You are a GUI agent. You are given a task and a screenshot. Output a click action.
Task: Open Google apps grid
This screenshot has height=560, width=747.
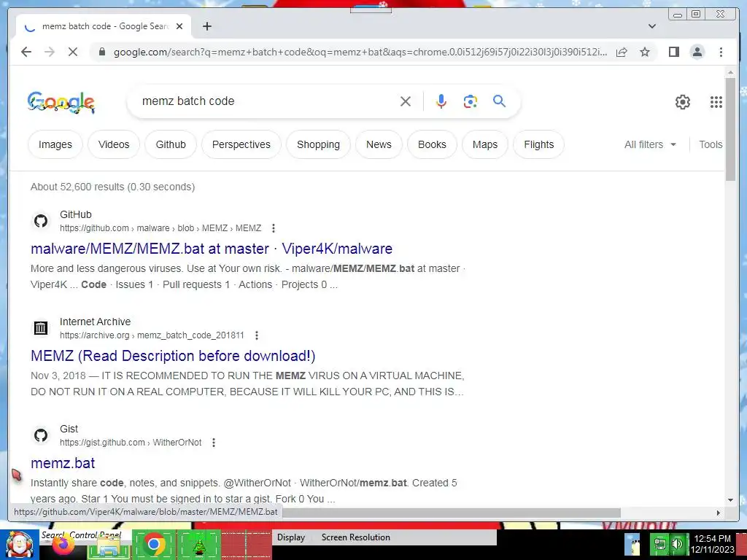coord(716,102)
